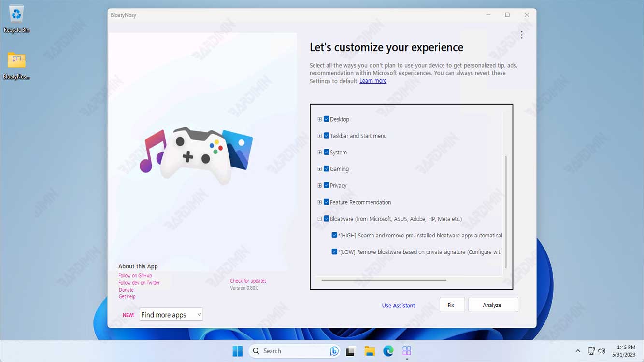Click the taskbar Search field
This screenshot has width=644, height=362.
295,351
